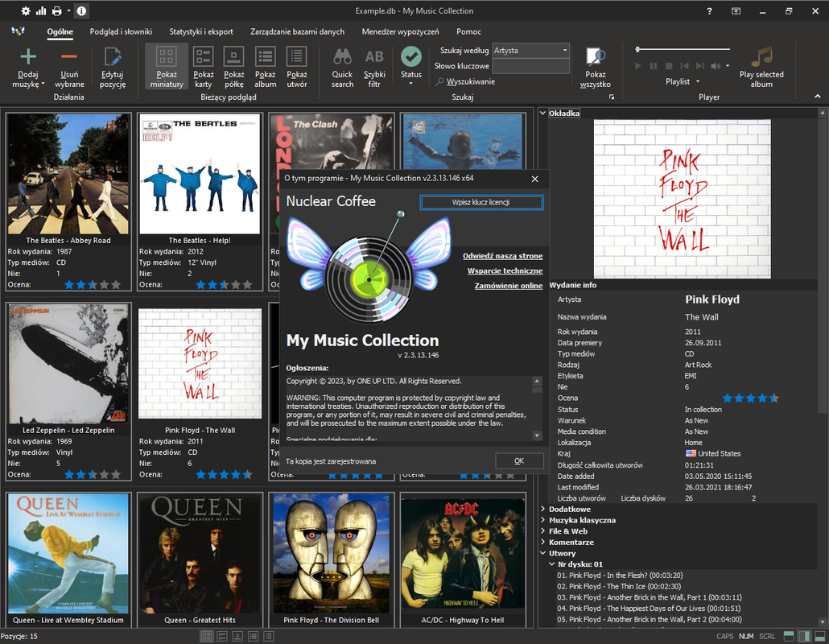Click the butterfly application menu icon

(x=18, y=31)
